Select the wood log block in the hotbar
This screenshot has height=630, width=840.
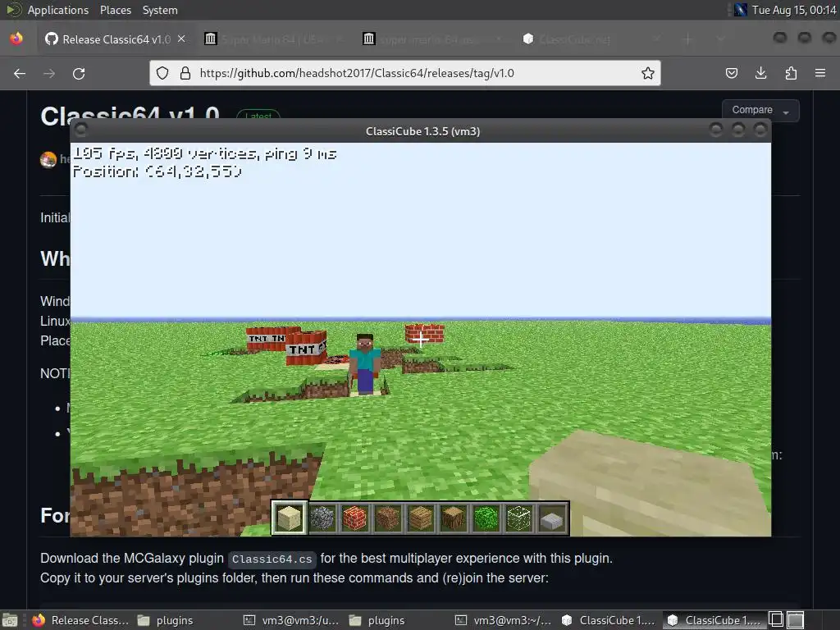click(x=453, y=518)
